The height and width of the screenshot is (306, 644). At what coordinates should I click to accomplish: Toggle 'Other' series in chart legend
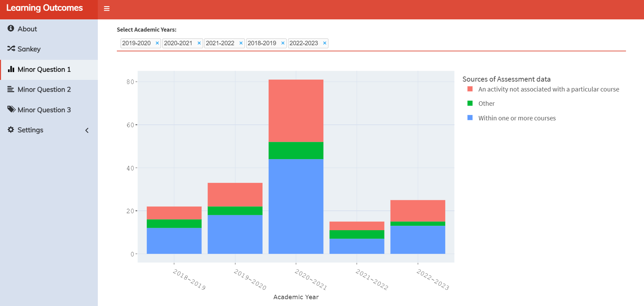486,104
